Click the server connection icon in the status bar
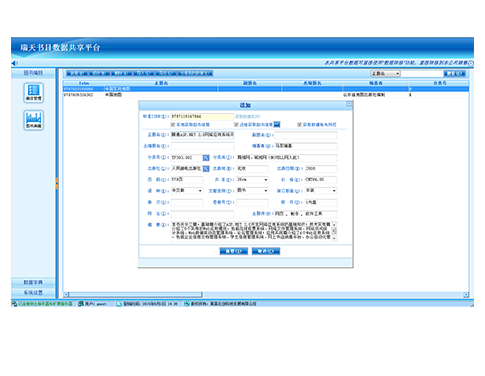The width and height of the screenshot is (485, 376). coord(14,304)
